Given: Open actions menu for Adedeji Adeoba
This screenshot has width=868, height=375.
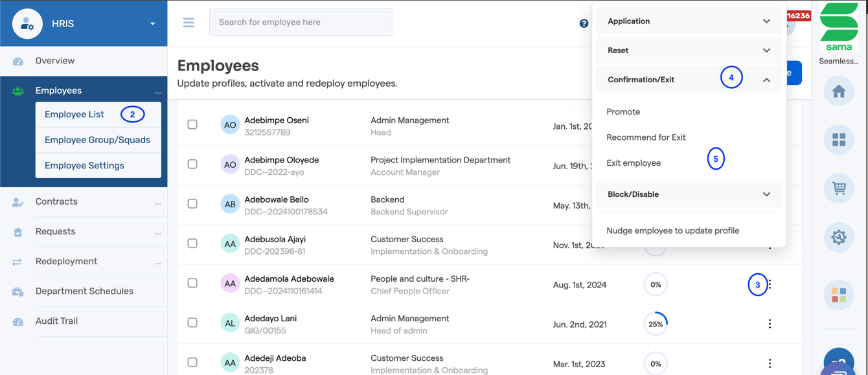Looking at the screenshot, I should pyautogui.click(x=770, y=363).
